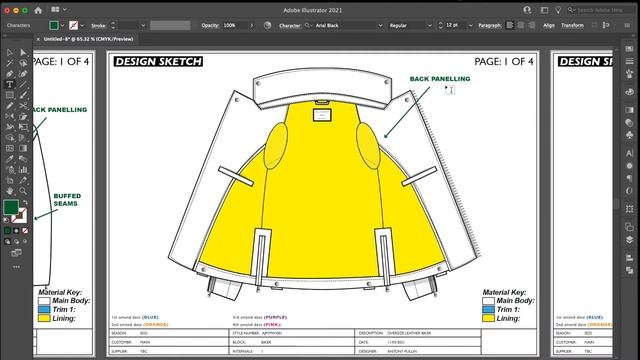Open the Align panel link

click(549, 25)
